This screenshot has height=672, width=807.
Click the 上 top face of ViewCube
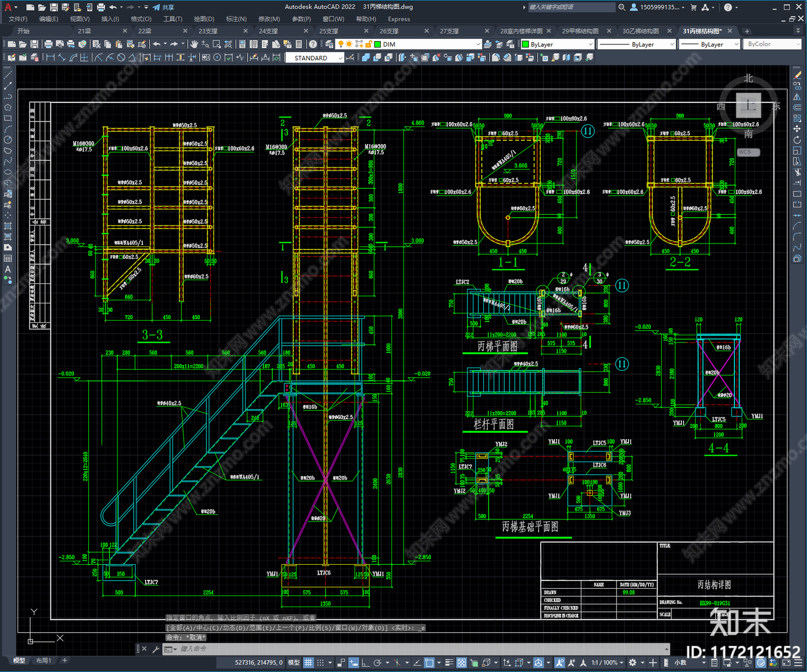[x=748, y=105]
